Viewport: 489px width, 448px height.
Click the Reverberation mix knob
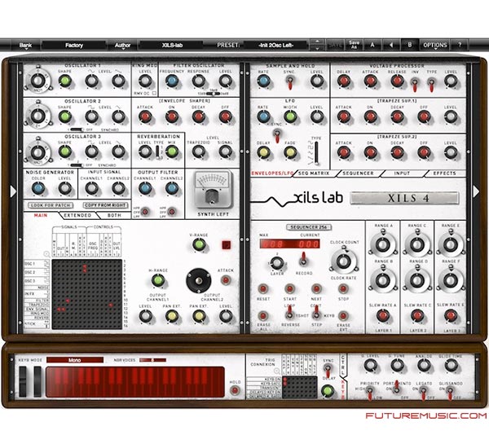click(x=172, y=152)
